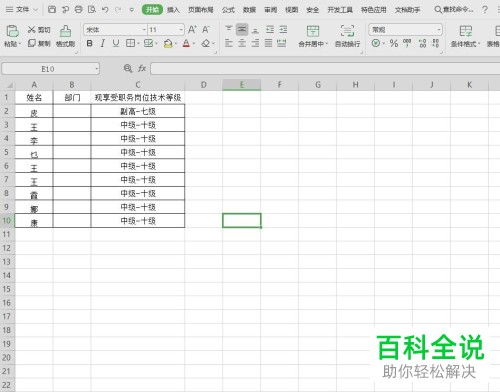
Task: Align text left in cell
Action: pyautogui.click(x=229, y=43)
